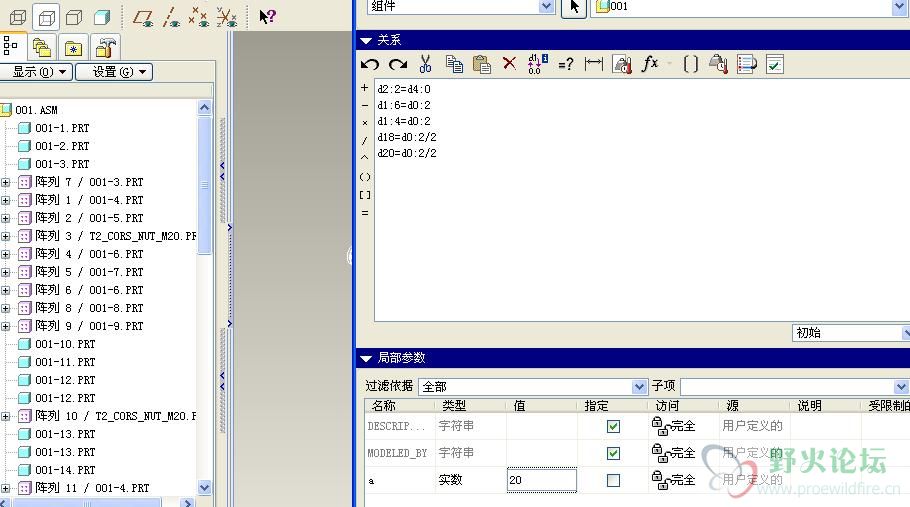910x507 pixels.
Task: Toggle the DESCRIP designate checkbox
Action: coord(613,426)
